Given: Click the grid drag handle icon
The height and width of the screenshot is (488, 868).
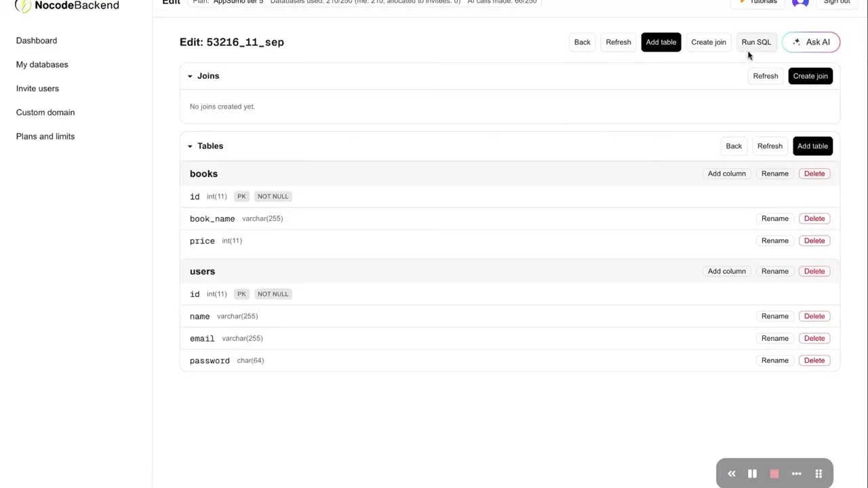Looking at the screenshot, I should click(x=818, y=474).
